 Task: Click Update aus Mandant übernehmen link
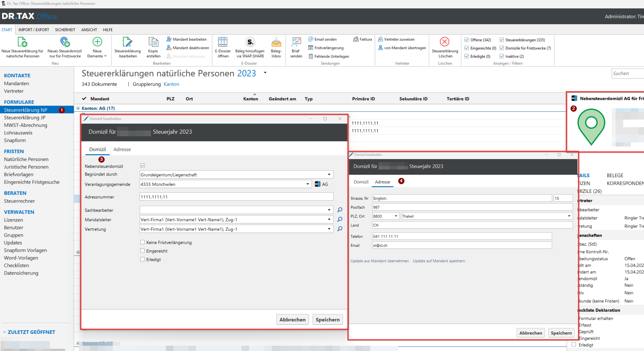[x=379, y=261]
